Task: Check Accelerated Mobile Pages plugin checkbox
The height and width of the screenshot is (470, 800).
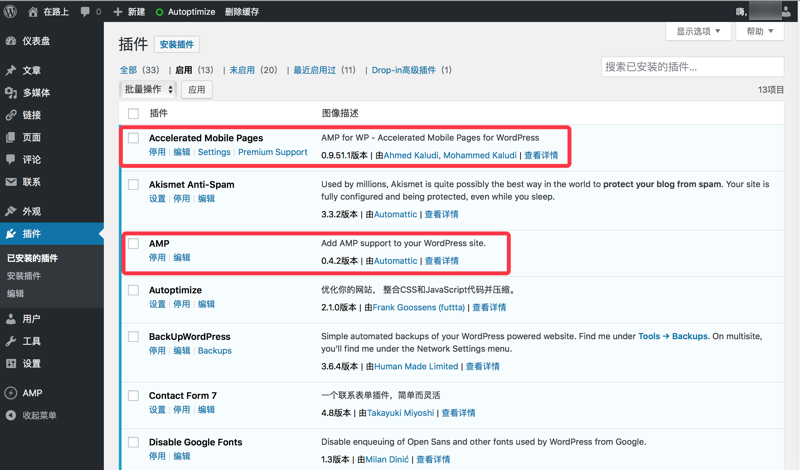Action: click(133, 138)
